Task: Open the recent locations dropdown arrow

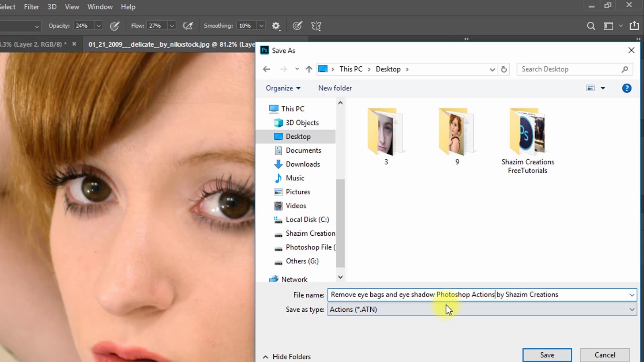Action: 297,69
